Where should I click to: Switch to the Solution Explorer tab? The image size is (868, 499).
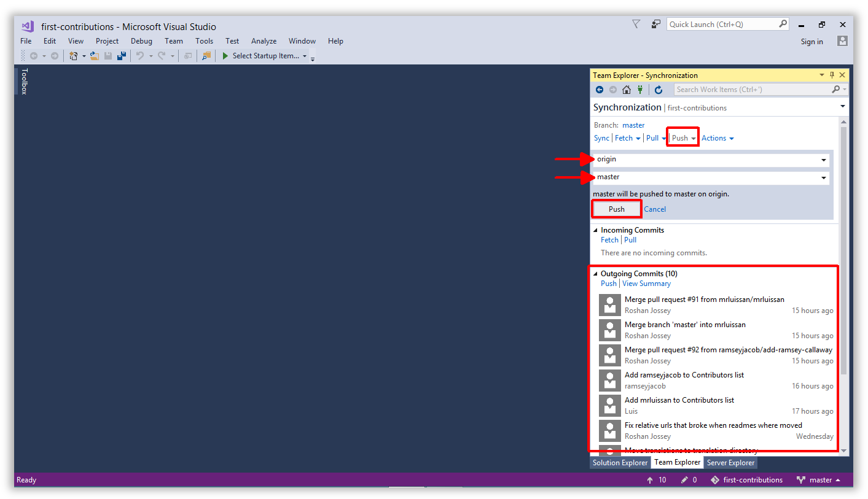pyautogui.click(x=620, y=463)
